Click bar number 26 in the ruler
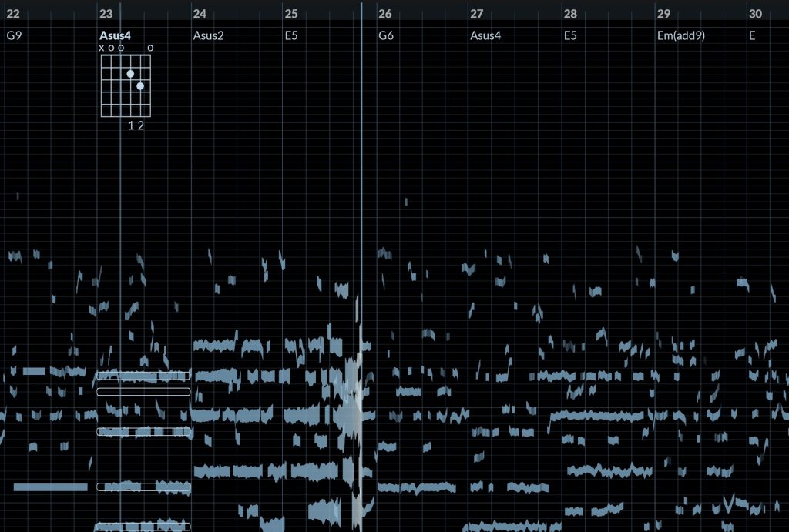 click(x=385, y=14)
